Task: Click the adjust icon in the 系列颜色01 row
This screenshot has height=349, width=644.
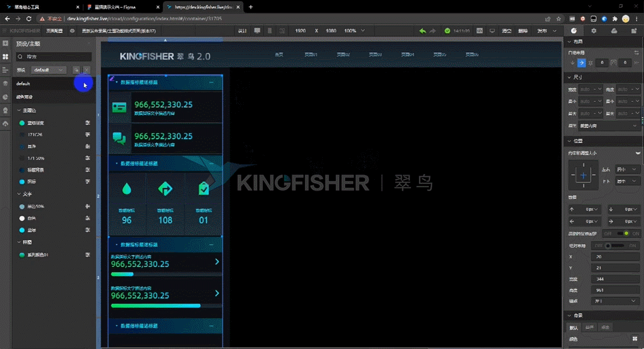Action: pyautogui.click(x=87, y=255)
